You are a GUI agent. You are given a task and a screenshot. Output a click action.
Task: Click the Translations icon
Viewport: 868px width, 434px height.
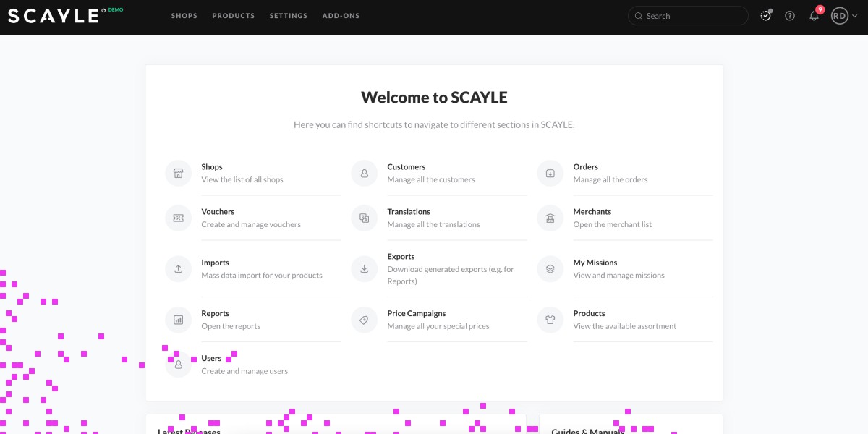pyautogui.click(x=364, y=218)
